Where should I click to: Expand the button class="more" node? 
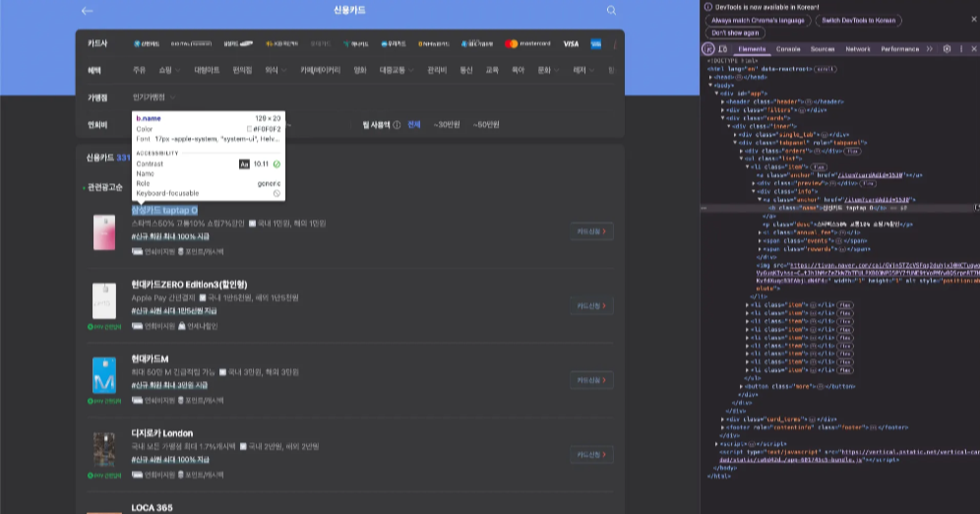(x=741, y=386)
